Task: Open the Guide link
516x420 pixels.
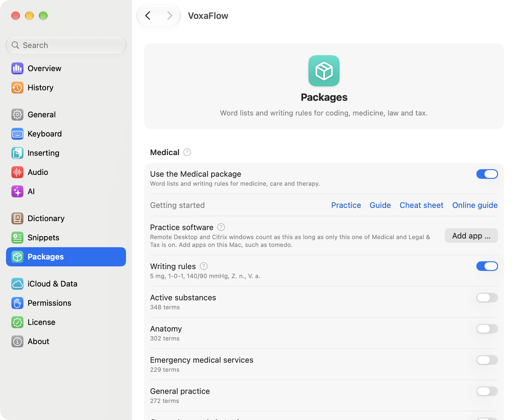Action: [x=380, y=205]
